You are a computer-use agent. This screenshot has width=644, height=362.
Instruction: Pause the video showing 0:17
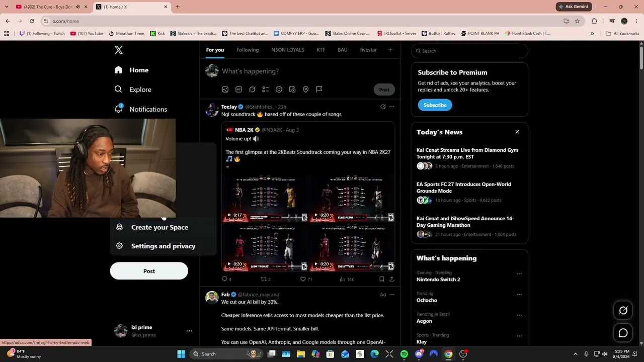229,215
